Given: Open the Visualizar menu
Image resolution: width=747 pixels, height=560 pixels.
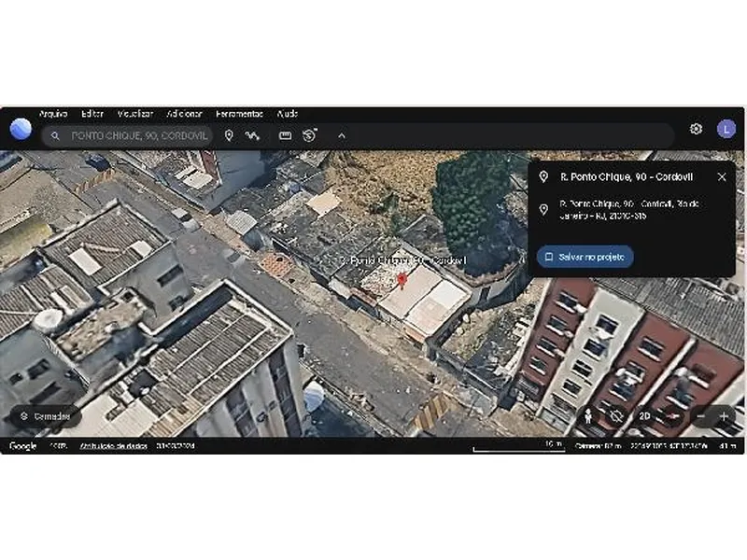Looking at the screenshot, I should click(x=137, y=113).
